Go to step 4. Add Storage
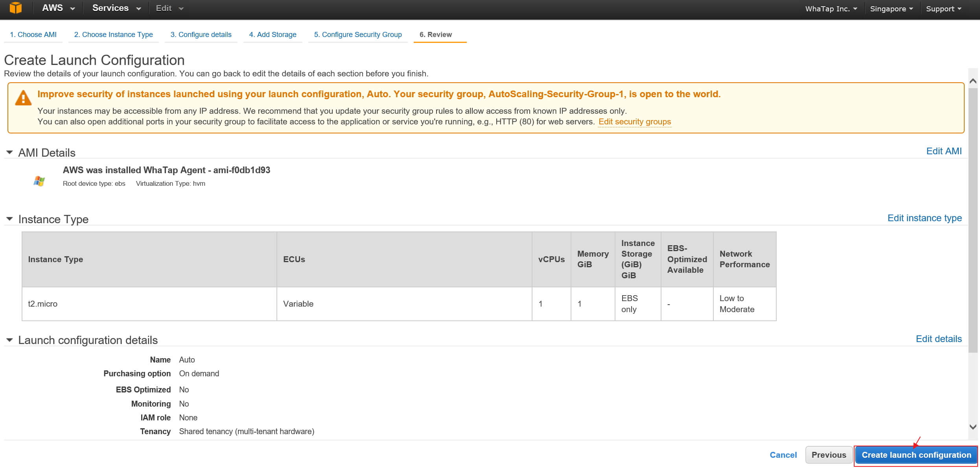This screenshot has height=468, width=980. coord(273,35)
